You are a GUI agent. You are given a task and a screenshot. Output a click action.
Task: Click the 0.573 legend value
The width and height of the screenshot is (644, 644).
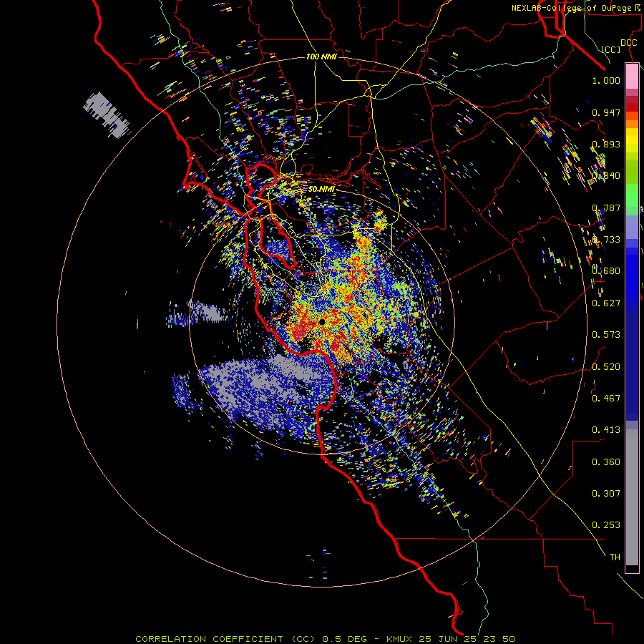point(606,335)
